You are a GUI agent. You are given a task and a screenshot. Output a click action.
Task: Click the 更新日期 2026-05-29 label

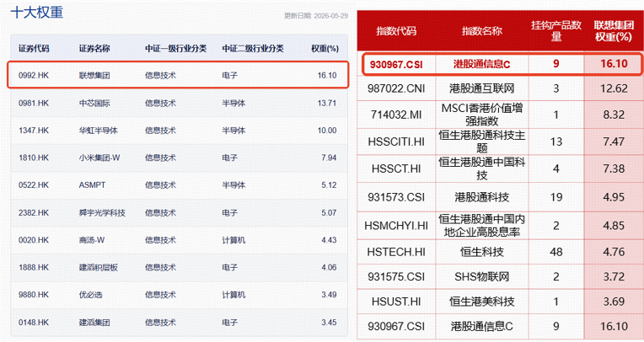316,16
